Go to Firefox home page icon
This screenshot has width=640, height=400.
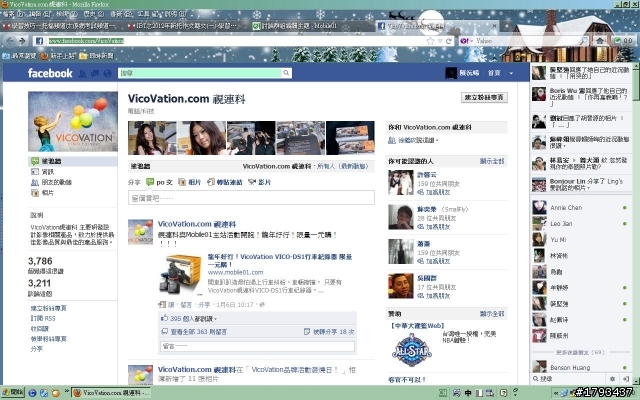(x=600, y=41)
